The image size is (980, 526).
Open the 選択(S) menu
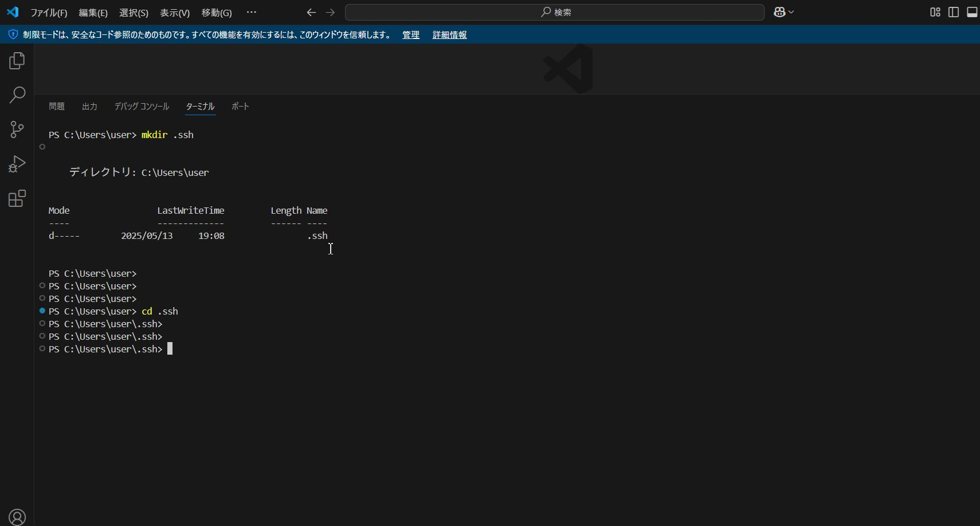click(134, 13)
